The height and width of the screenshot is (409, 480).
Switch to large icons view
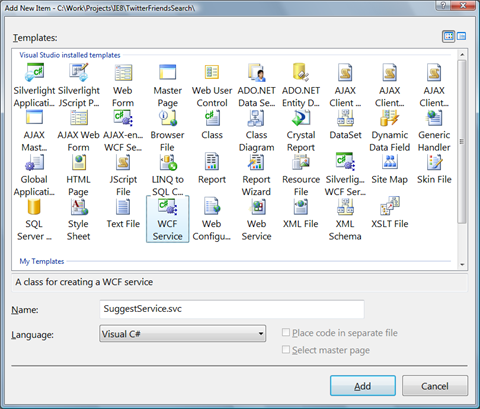pyautogui.click(x=449, y=36)
